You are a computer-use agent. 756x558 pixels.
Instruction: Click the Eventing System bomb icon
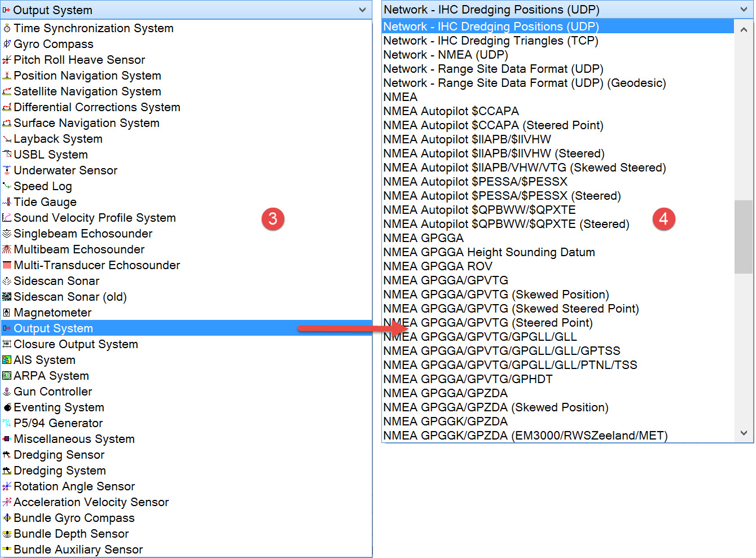pos(7,407)
